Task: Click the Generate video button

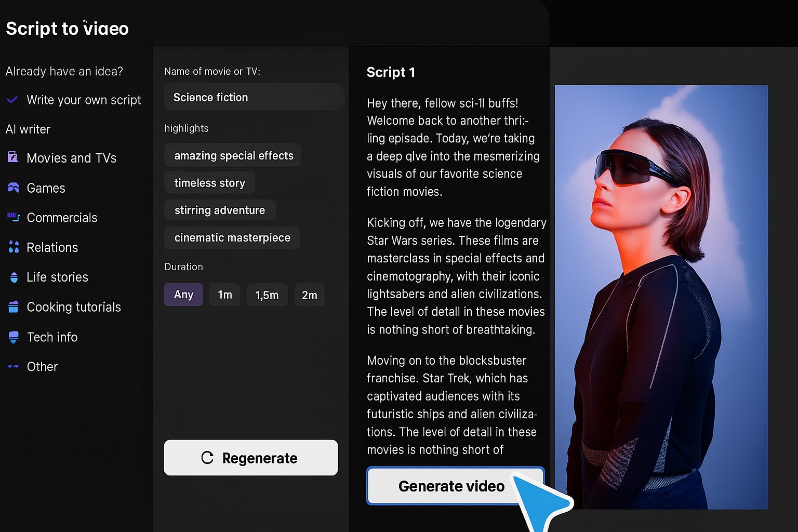Action: coord(451,486)
